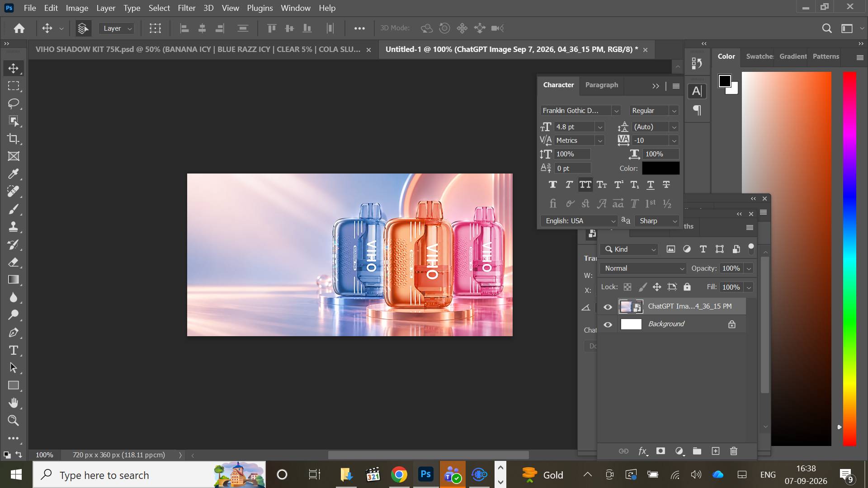Viewport: 868px width, 488px height.
Task: Activate the Zoom tool
Action: click(x=14, y=421)
